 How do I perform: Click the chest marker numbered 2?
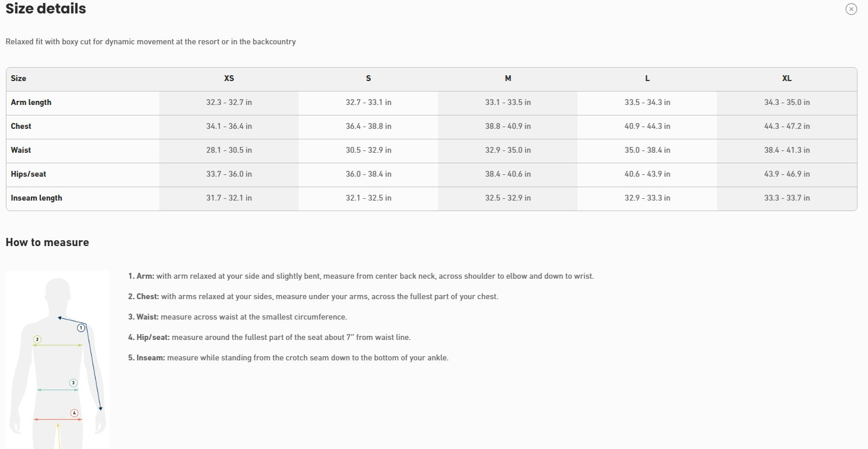point(37,339)
